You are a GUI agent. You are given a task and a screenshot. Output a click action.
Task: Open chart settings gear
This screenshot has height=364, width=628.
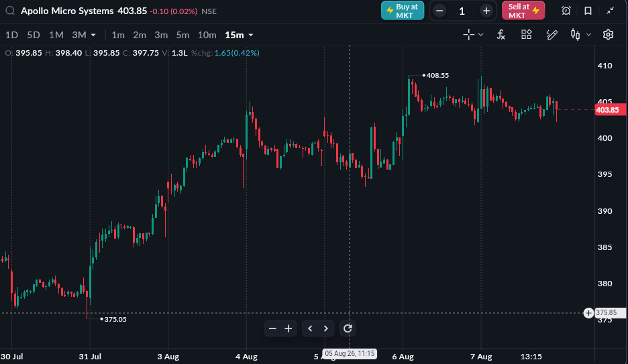coord(608,35)
